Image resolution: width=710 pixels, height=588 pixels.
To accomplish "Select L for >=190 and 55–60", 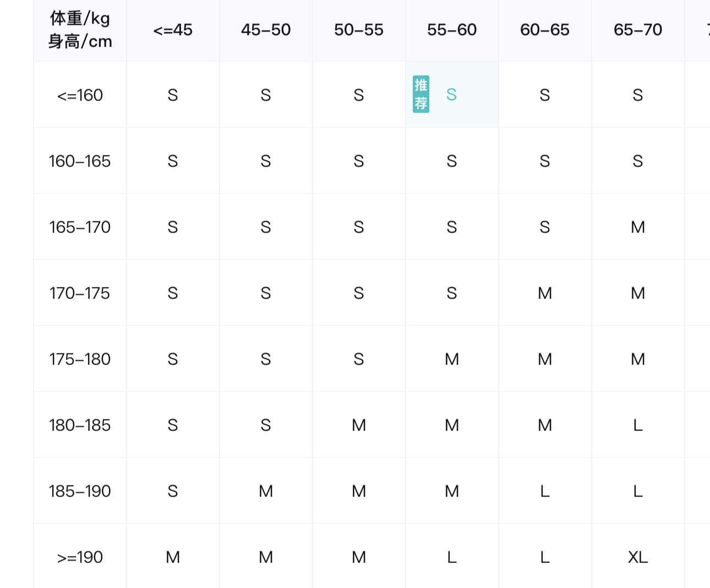I will tap(452, 557).
